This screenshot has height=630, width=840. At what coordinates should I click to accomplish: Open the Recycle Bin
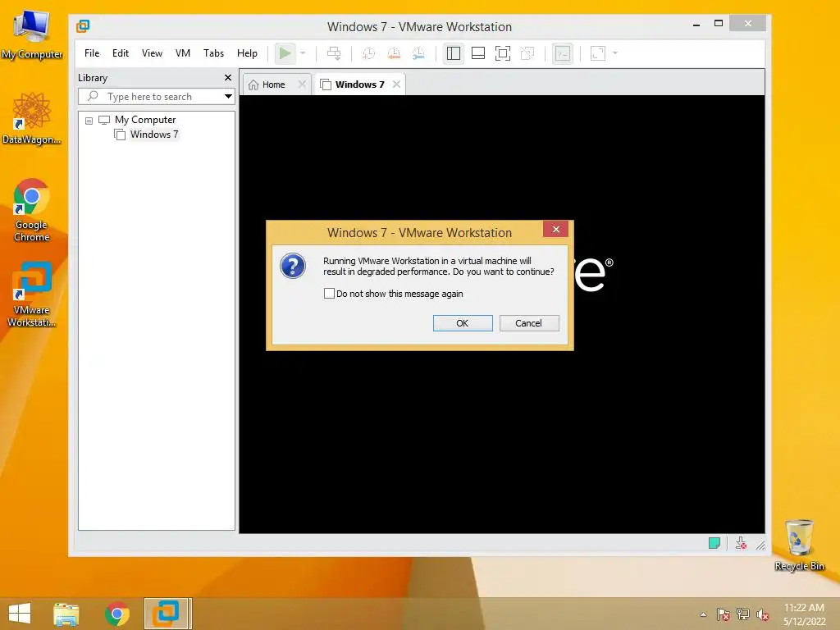pyautogui.click(x=799, y=546)
